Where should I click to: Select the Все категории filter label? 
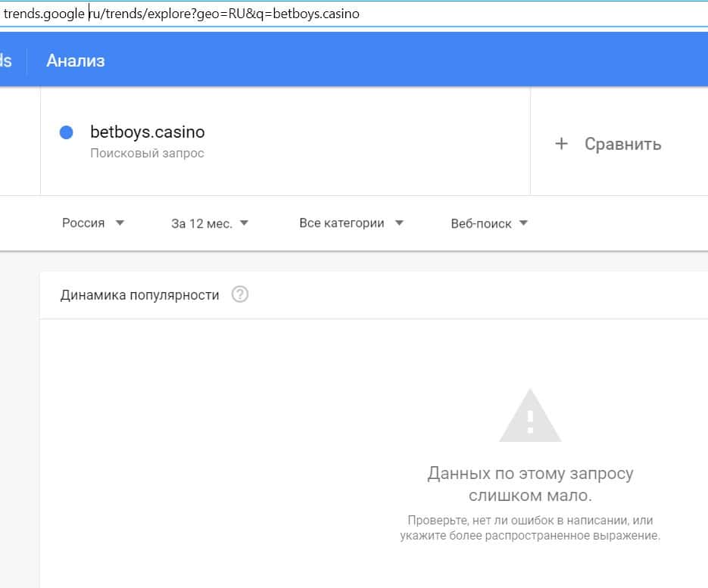pyautogui.click(x=342, y=223)
